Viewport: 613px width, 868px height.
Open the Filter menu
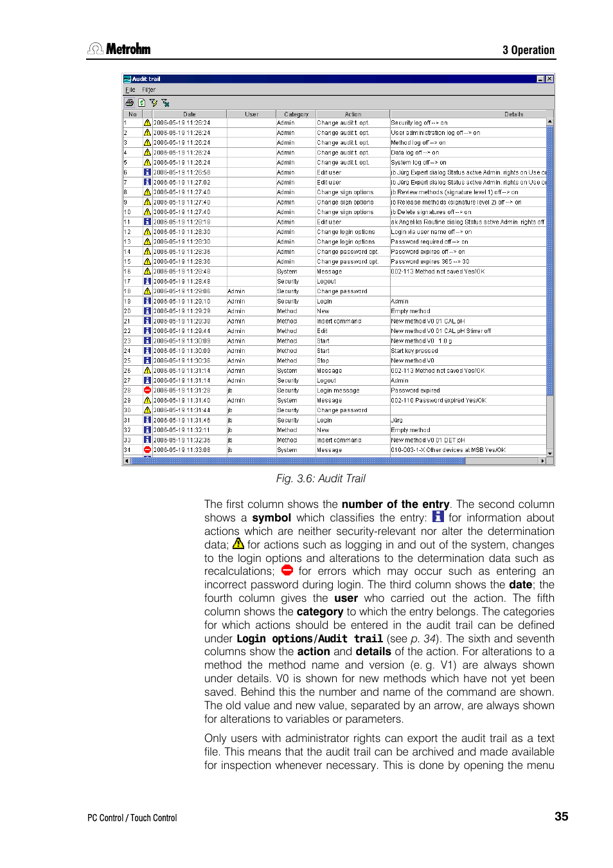click(x=148, y=90)
